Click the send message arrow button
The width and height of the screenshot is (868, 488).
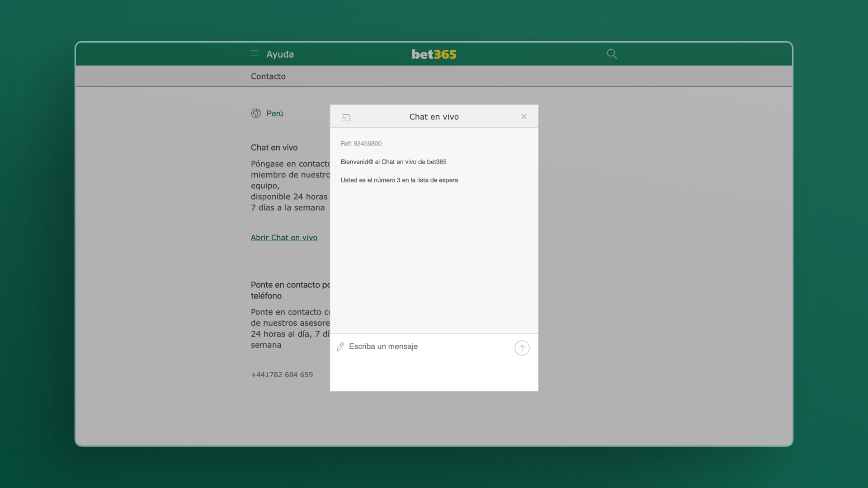522,348
